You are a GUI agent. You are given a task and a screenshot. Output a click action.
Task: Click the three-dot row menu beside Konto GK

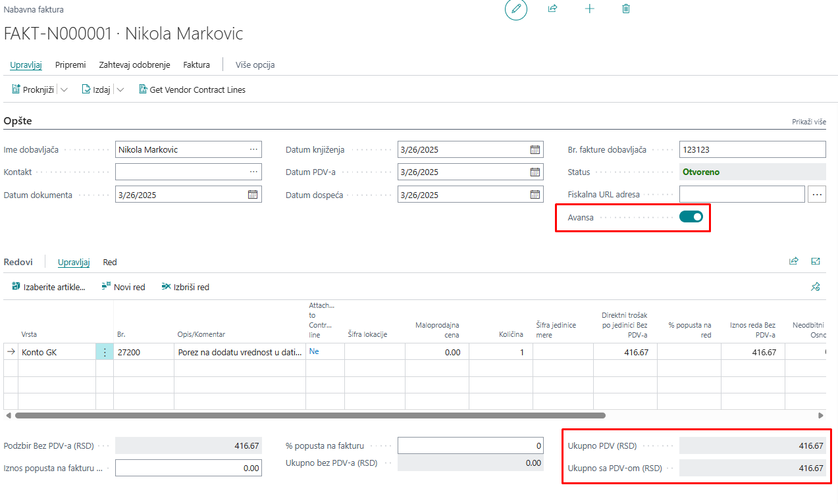tap(105, 352)
